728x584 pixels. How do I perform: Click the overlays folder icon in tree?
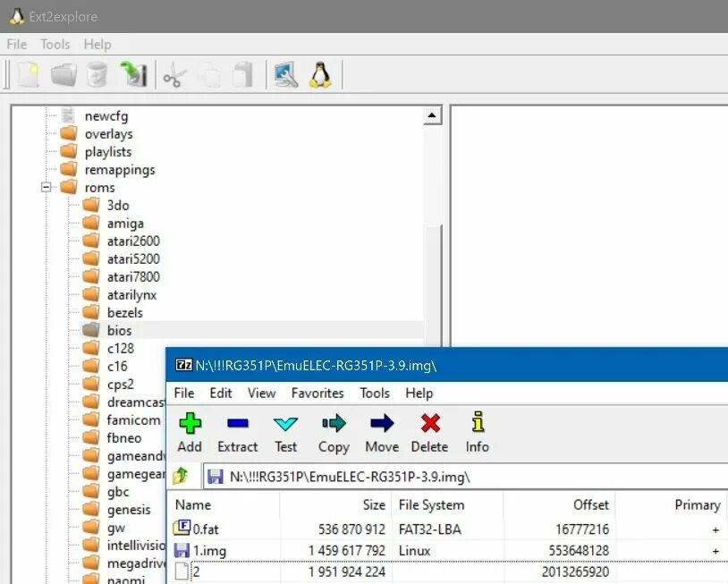[69, 133]
